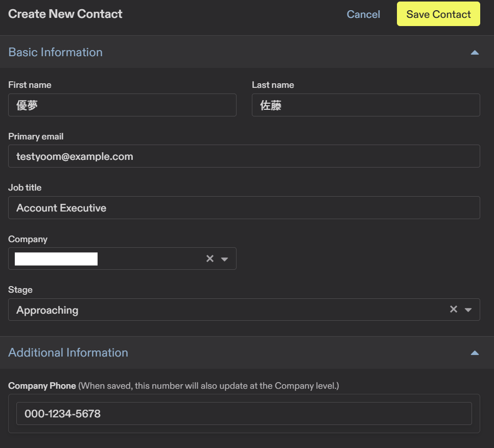Open the Company dropdown arrow
494x448 pixels.
[x=224, y=259]
